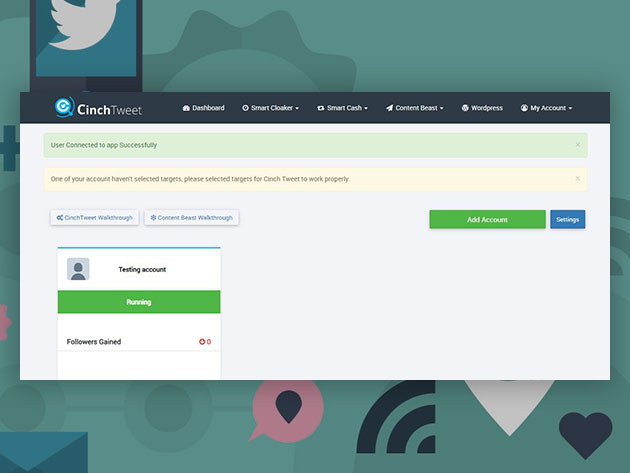Click the Smart Cloaker clock icon
The height and width of the screenshot is (473, 630).
[x=245, y=108]
